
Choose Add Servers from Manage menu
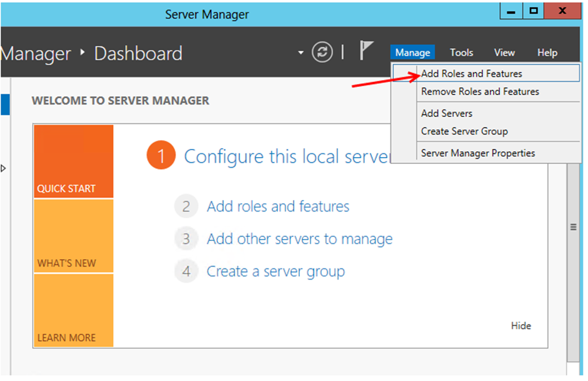pyautogui.click(x=486, y=113)
